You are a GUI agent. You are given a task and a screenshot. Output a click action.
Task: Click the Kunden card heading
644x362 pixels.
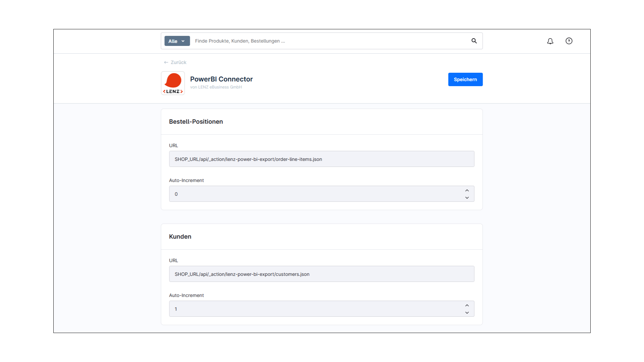(180, 237)
